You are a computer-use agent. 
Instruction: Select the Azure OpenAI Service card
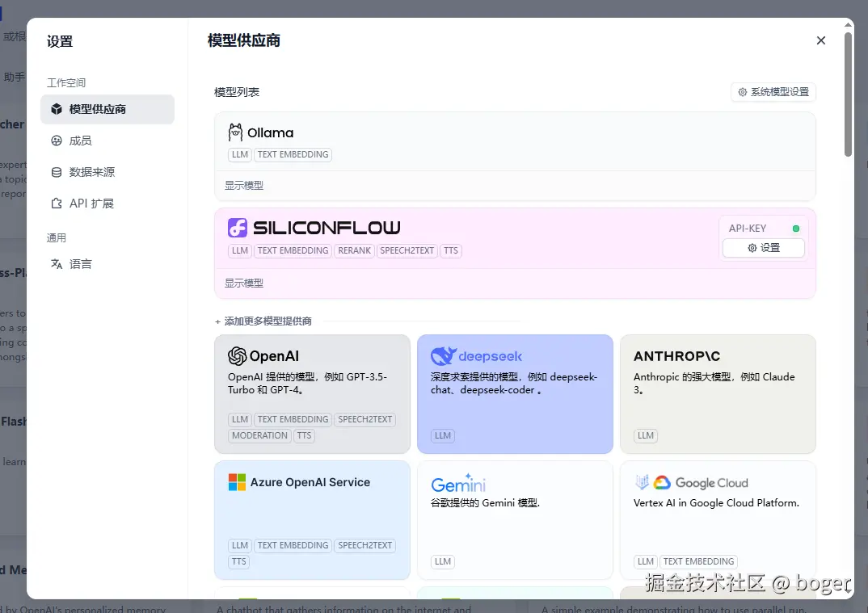(312, 520)
